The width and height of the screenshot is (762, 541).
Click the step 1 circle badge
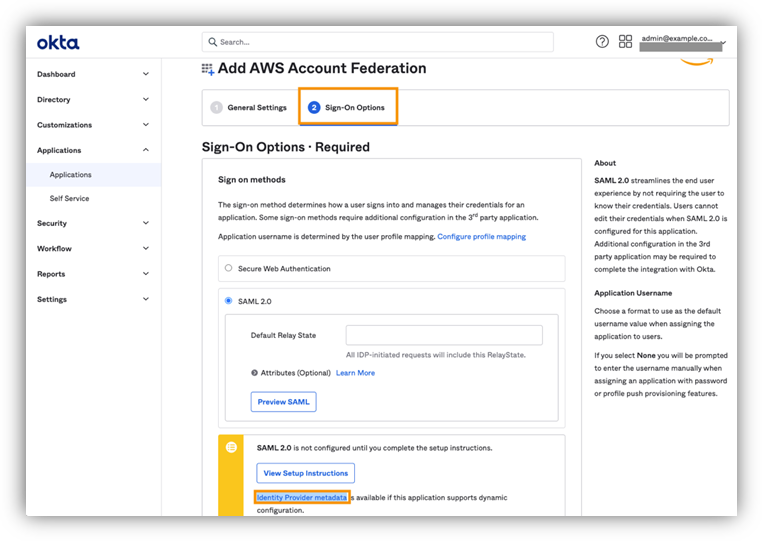coord(216,107)
